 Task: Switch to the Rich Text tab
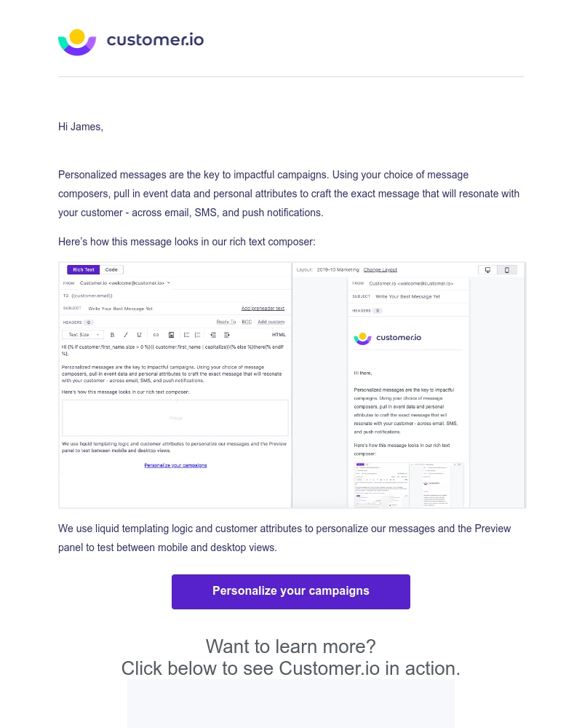click(x=83, y=269)
